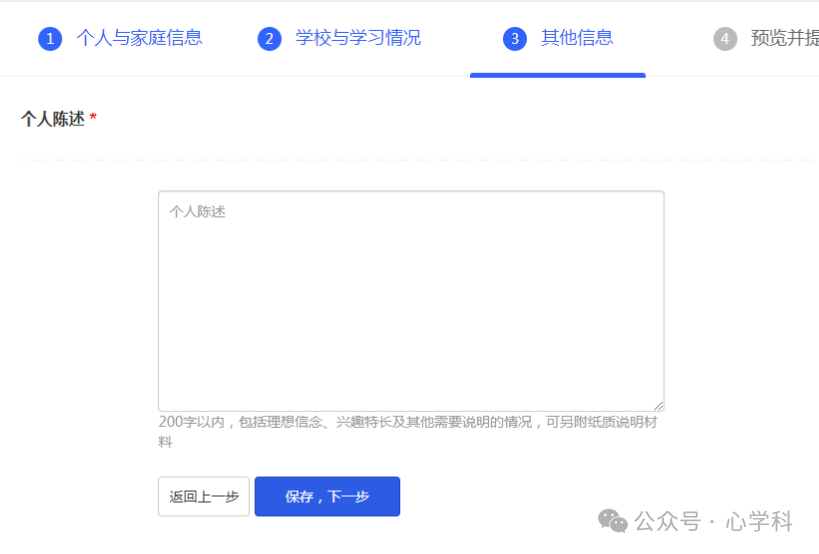The width and height of the screenshot is (819, 554).
Task: Click the gray numbered circle 4
Action: tap(725, 39)
